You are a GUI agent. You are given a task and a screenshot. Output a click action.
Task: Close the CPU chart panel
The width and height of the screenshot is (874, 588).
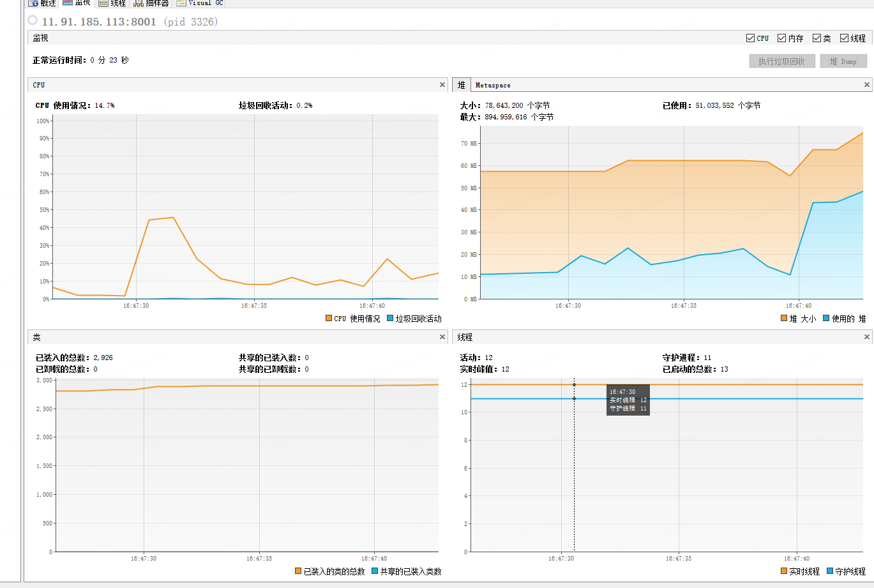442,84
